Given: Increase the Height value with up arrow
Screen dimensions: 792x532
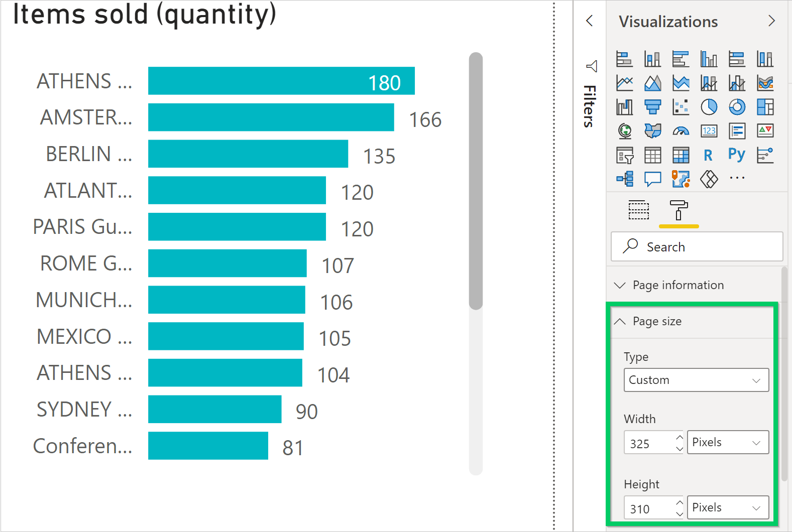Looking at the screenshot, I should pyautogui.click(x=680, y=502).
